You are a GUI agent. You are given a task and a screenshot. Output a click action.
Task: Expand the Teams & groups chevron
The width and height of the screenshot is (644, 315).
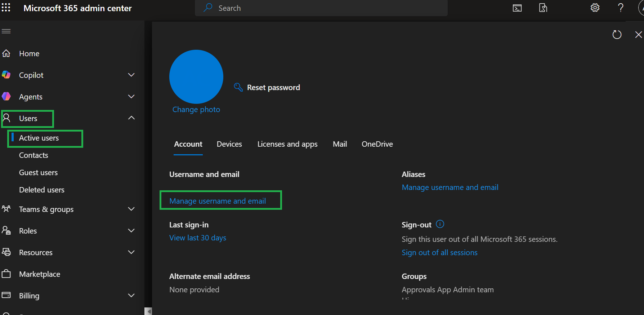(x=131, y=209)
